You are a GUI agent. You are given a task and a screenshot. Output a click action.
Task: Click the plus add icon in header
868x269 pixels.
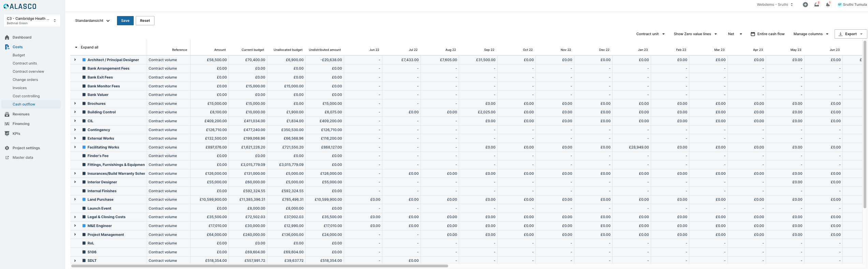pyautogui.click(x=805, y=5)
